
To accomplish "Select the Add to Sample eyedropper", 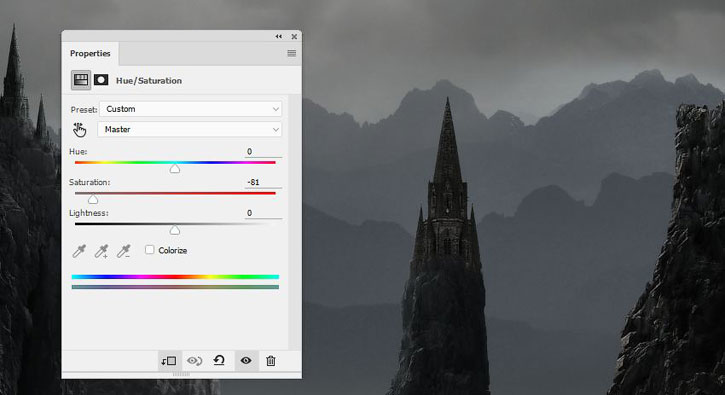I will pyautogui.click(x=101, y=251).
